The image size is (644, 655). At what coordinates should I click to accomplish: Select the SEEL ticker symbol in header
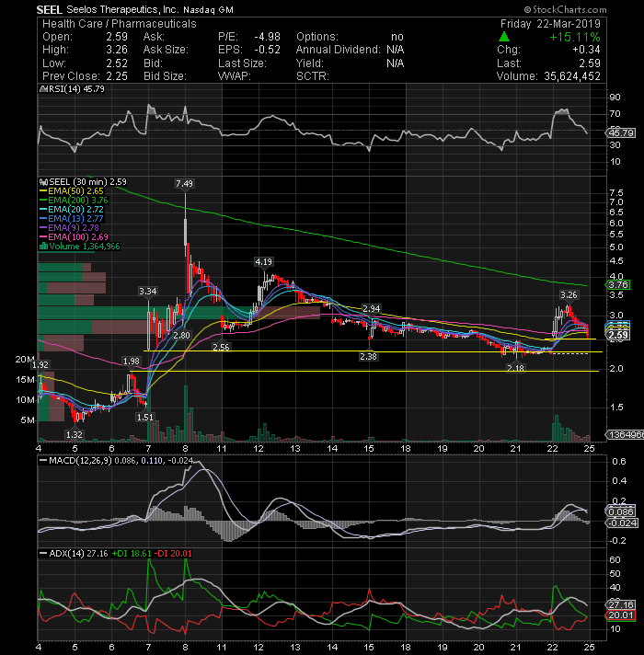pos(49,9)
